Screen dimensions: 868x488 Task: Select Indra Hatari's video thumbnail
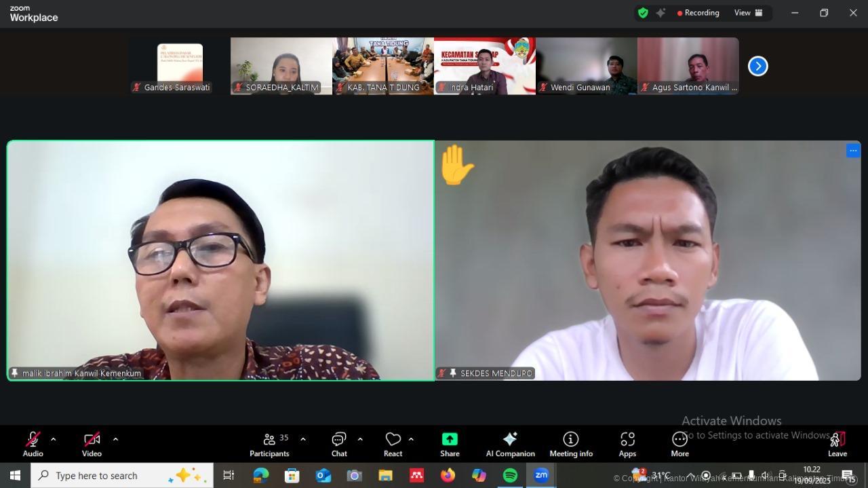485,66
